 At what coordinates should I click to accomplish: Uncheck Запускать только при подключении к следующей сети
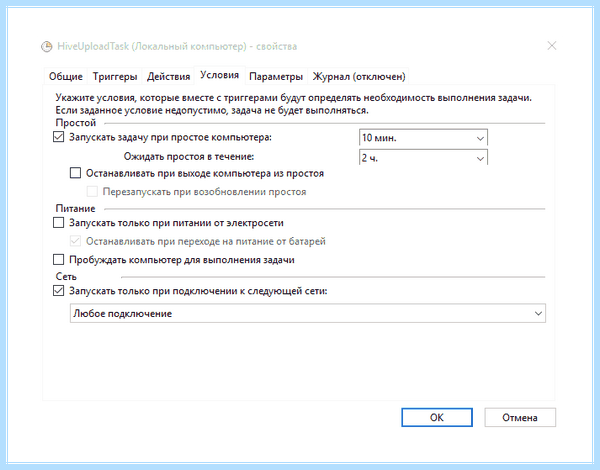click(x=58, y=290)
